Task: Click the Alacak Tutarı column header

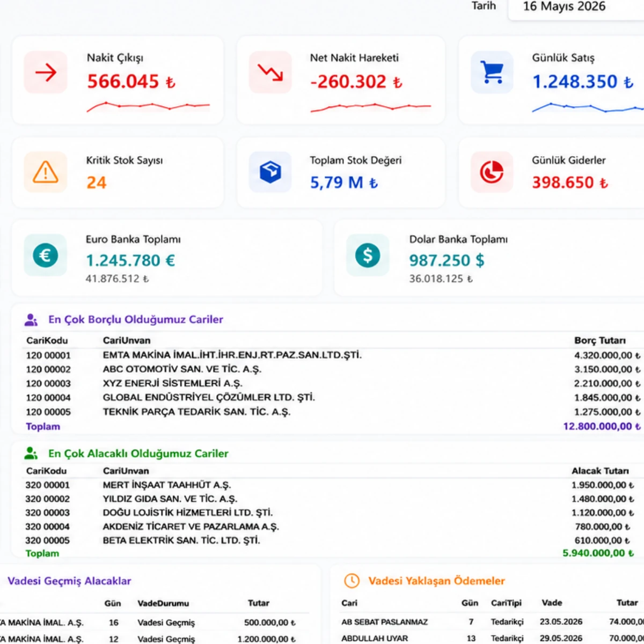Action: 600,471
